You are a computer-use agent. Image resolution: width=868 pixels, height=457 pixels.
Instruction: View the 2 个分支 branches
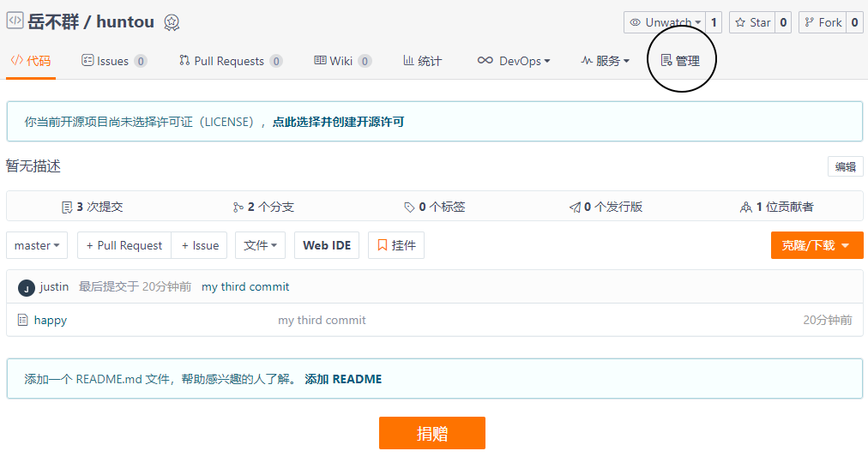point(263,207)
